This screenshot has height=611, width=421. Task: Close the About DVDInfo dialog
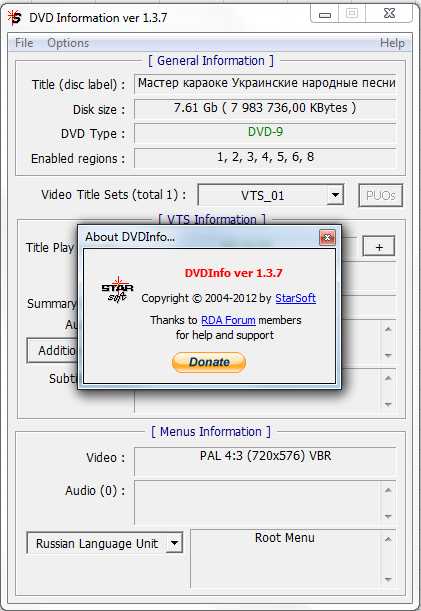tap(327, 237)
